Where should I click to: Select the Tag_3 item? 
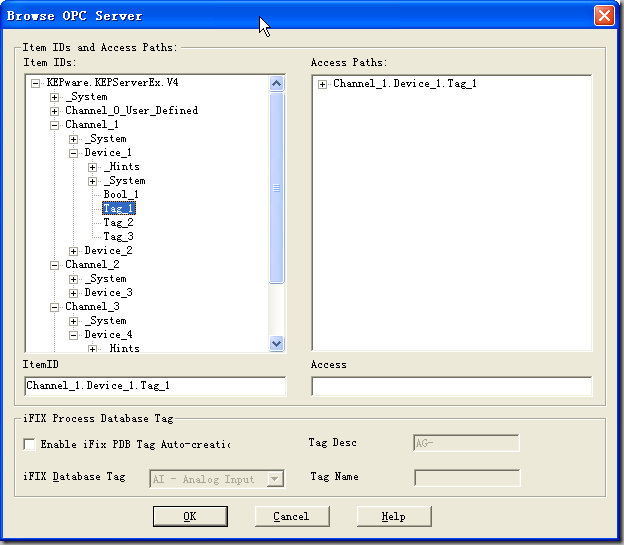[118, 236]
